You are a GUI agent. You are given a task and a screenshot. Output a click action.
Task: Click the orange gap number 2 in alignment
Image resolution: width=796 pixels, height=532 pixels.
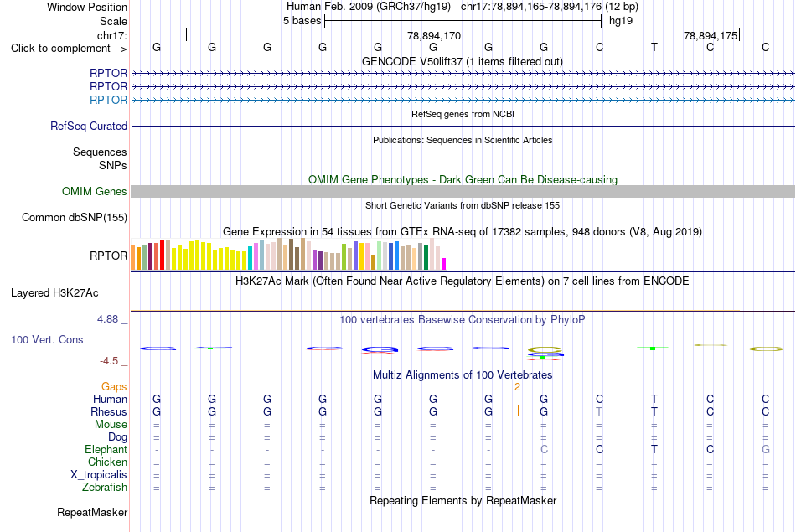click(517, 387)
